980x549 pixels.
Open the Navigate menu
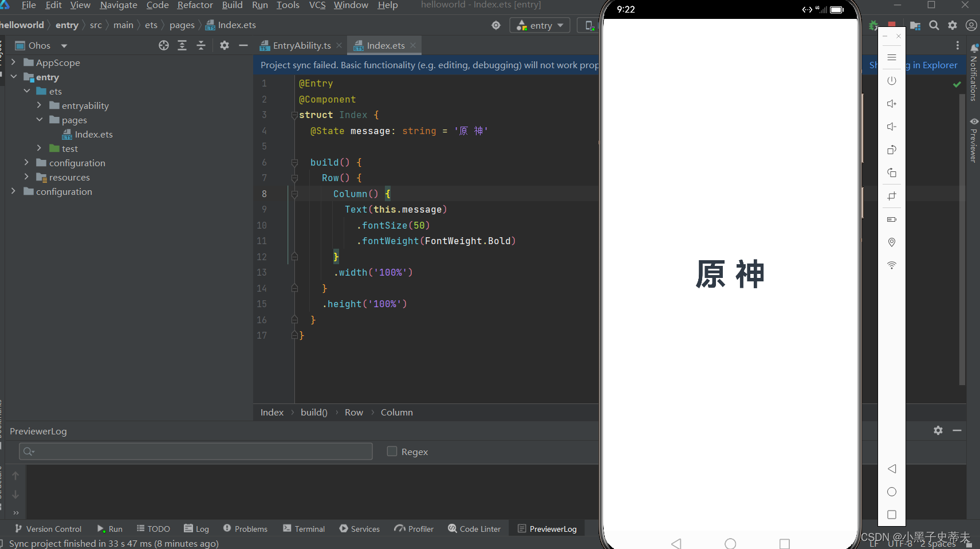[119, 5]
